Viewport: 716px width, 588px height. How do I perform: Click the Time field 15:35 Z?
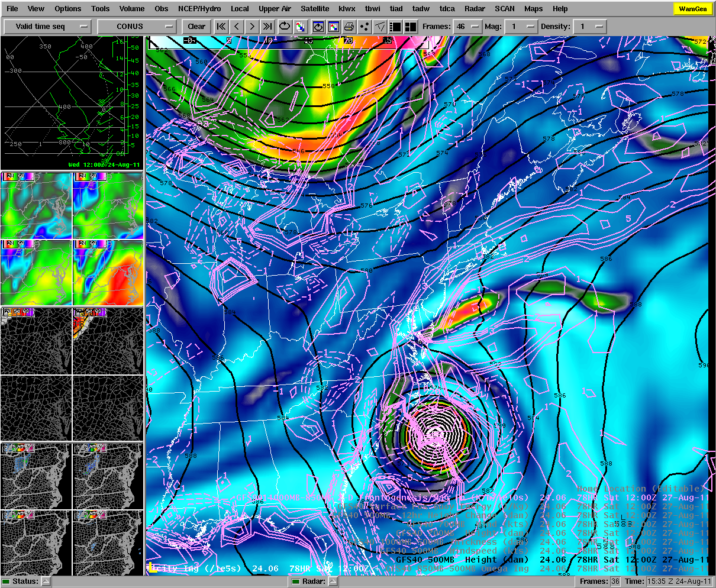pos(679,581)
